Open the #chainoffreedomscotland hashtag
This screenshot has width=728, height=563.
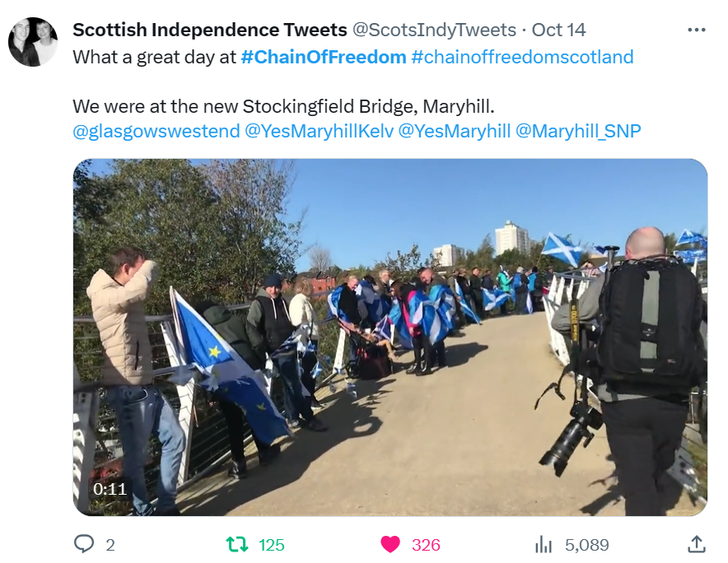tap(522, 58)
